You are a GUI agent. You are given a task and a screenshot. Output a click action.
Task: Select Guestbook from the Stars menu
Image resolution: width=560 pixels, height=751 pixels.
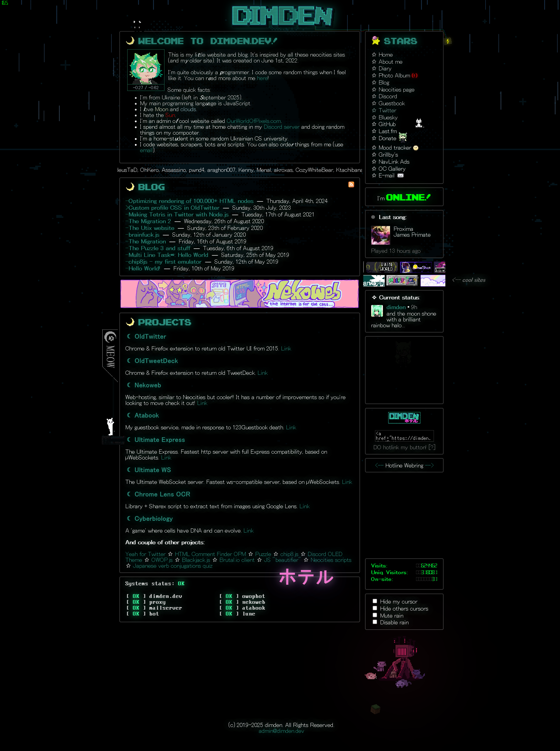pos(391,104)
